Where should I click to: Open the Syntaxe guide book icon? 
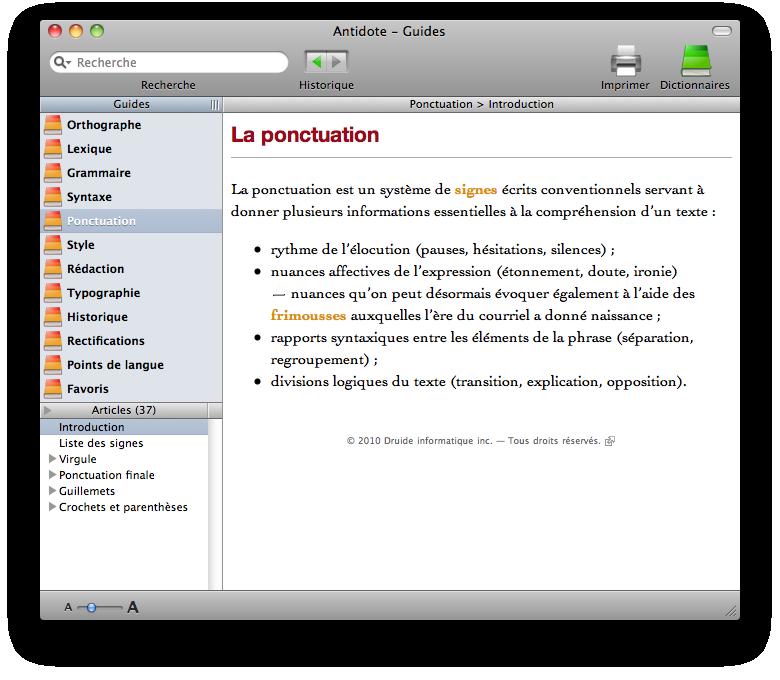[x=53, y=196]
